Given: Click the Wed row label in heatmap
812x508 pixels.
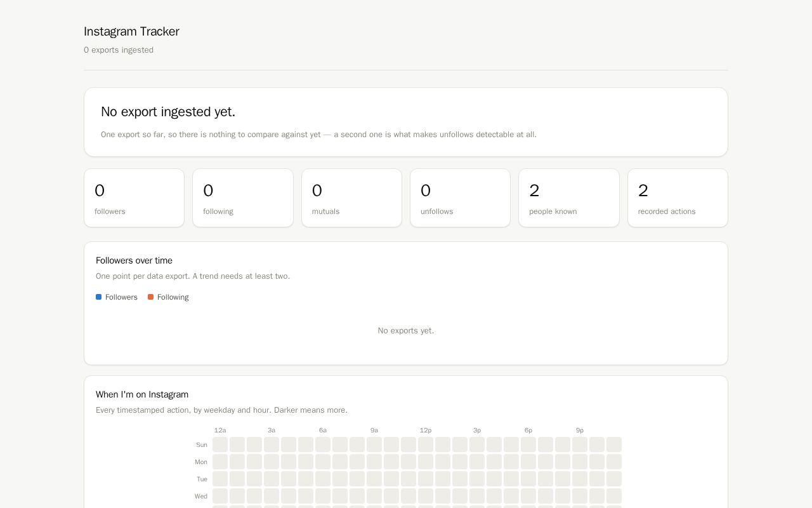Looking at the screenshot, I should pos(201,497).
